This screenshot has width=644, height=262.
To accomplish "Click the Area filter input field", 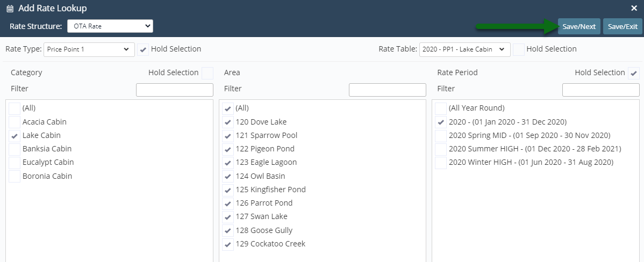I will pos(387,90).
